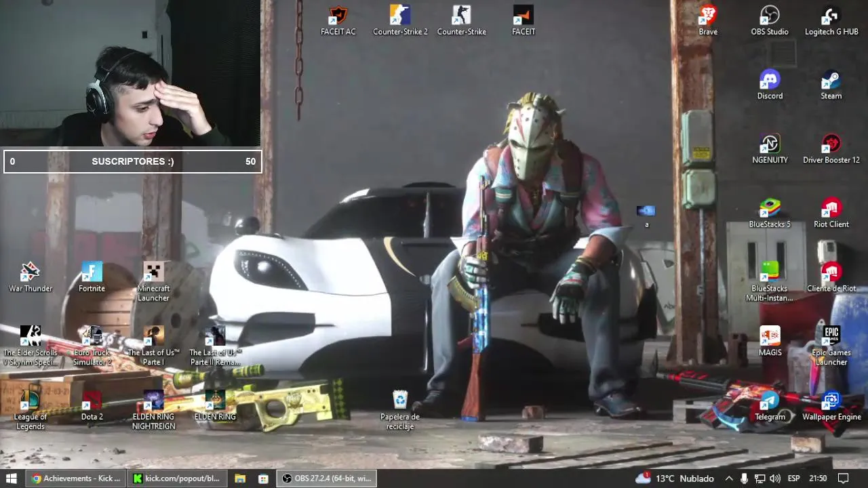Open network settings tray icon
This screenshot has width=868, height=488.
click(x=759, y=479)
